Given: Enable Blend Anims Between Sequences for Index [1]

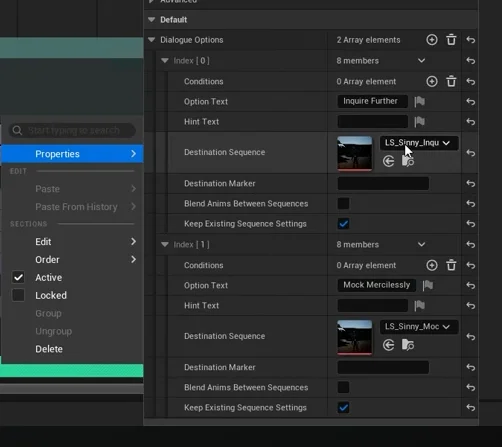Looking at the screenshot, I should pyautogui.click(x=343, y=387).
